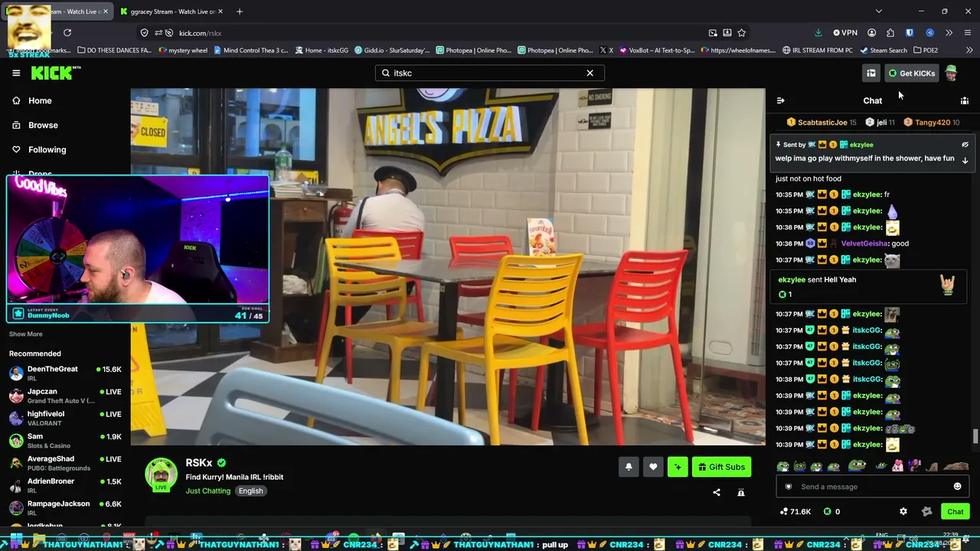This screenshot has width=980, height=551.
Task: Click the English language tag
Action: (250, 491)
